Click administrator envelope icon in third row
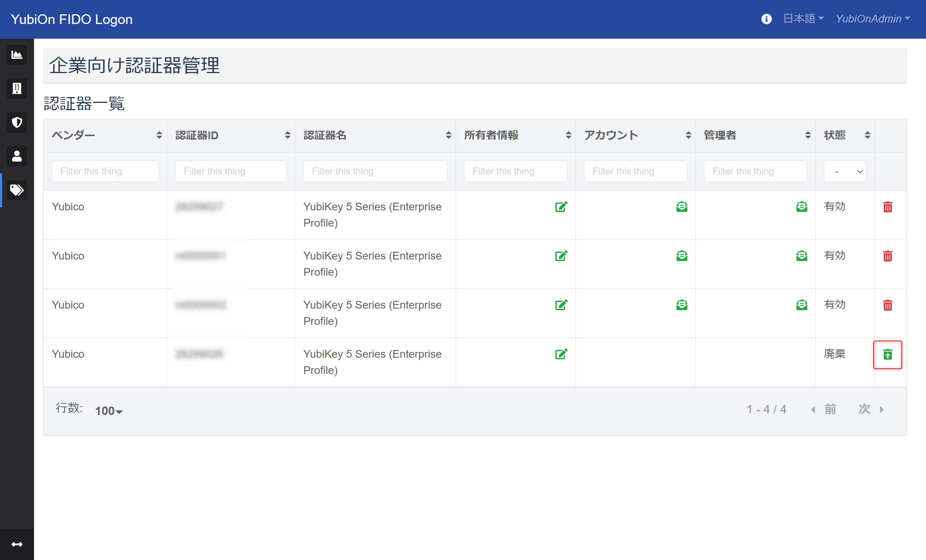Image resolution: width=926 pixels, height=560 pixels. 801,305
